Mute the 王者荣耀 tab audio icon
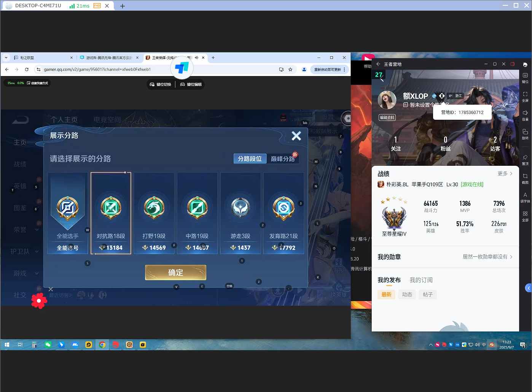This screenshot has width=532, height=392. [196, 58]
